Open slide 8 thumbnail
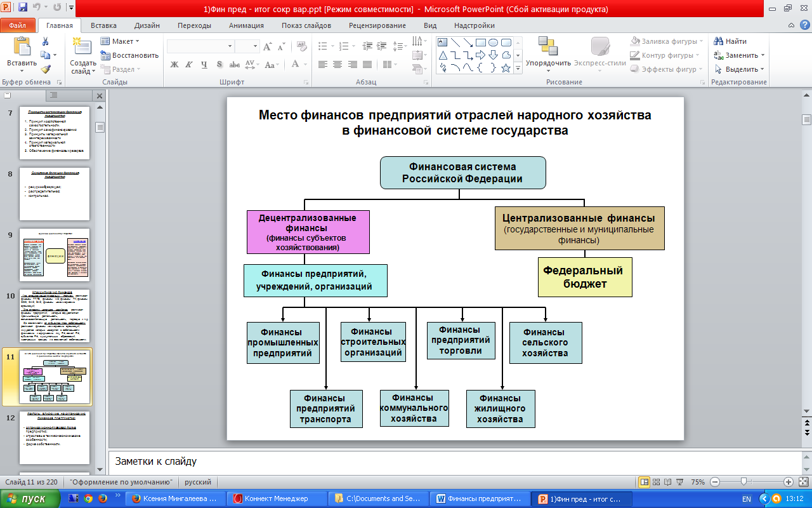Screen dimensions: 812x508 pos(55,194)
